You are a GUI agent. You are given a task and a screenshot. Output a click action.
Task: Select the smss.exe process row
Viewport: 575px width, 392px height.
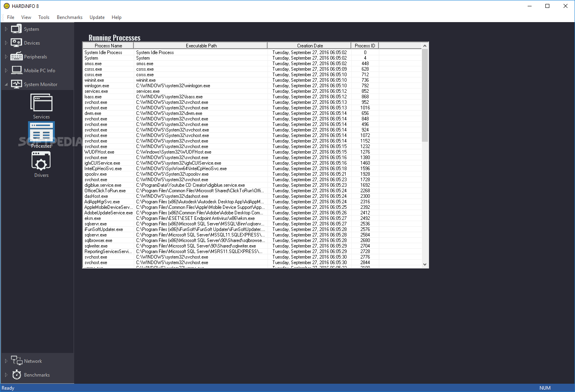coord(252,64)
